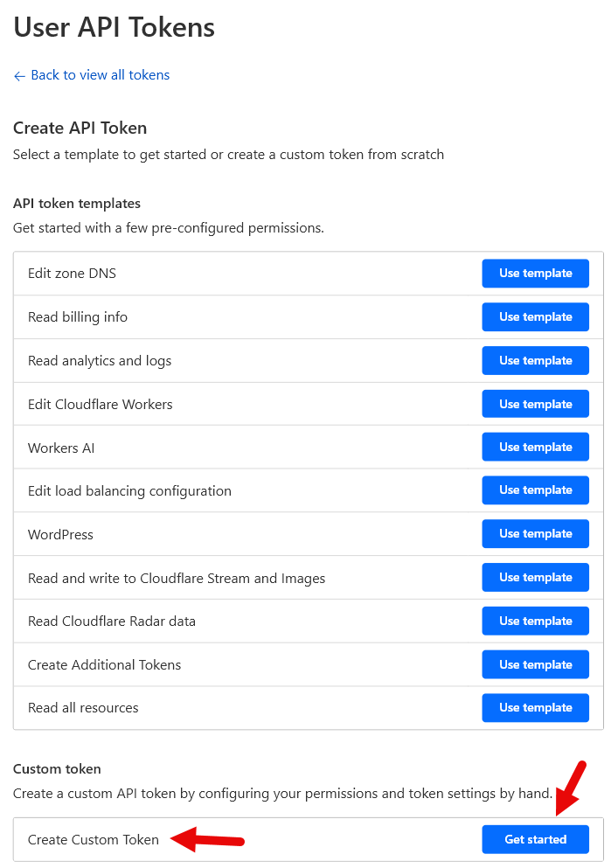611x868 pixels.
Task: Use the Edit load balancing configuration template
Action: click(x=535, y=490)
